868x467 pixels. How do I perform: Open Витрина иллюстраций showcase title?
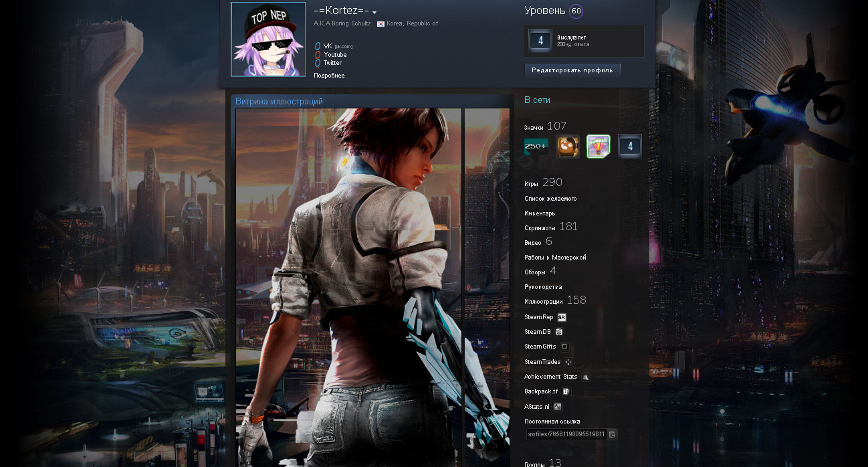[x=279, y=102]
